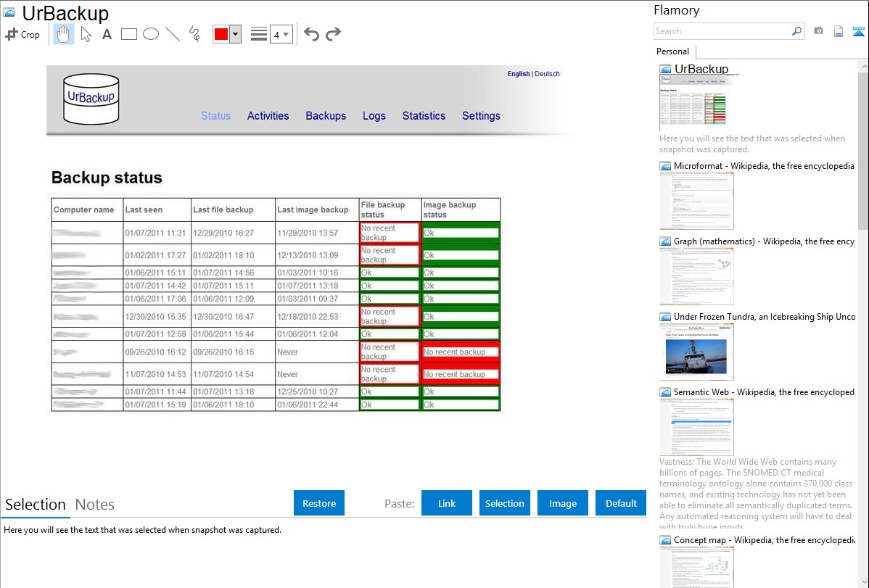Select the ellipse shape tool
Image resolution: width=869 pixels, height=588 pixels.
click(151, 34)
